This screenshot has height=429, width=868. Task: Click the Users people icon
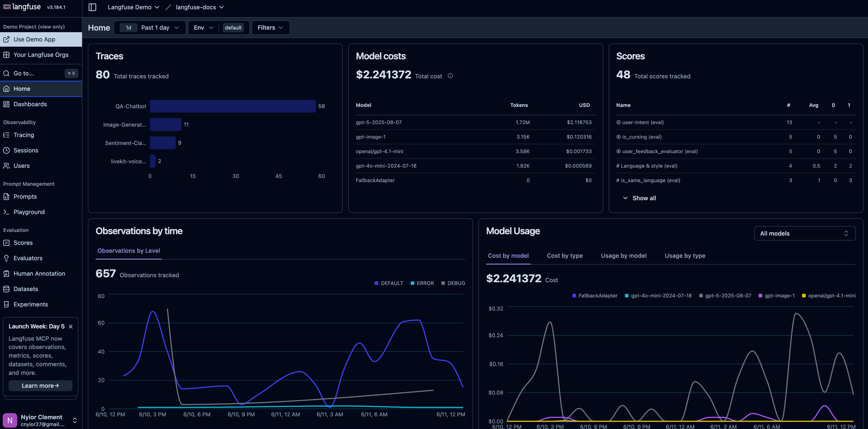6,166
